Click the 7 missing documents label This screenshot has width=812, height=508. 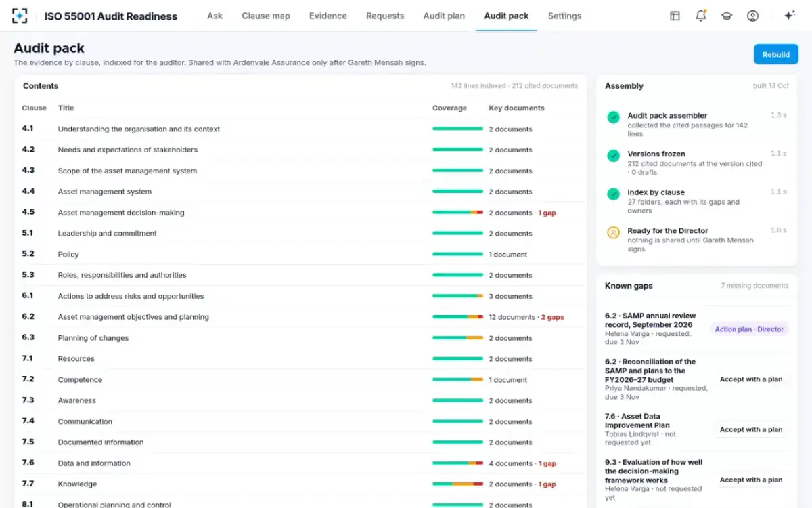click(x=754, y=286)
